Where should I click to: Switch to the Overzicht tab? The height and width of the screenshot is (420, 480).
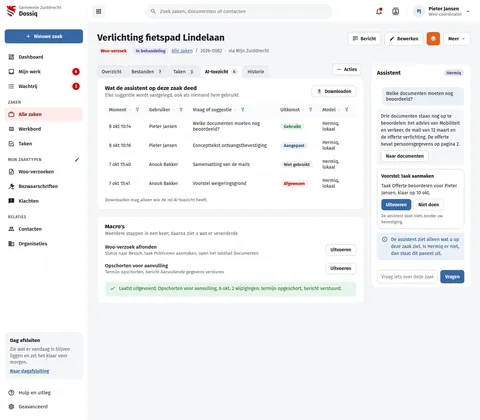click(x=112, y=72)
